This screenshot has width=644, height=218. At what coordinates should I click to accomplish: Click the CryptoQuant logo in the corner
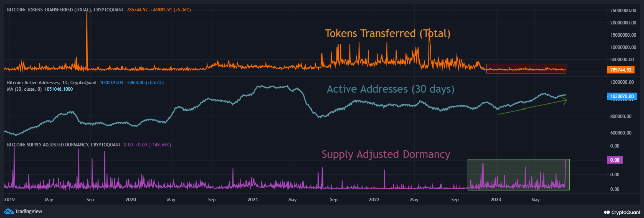tap(620, 211)
